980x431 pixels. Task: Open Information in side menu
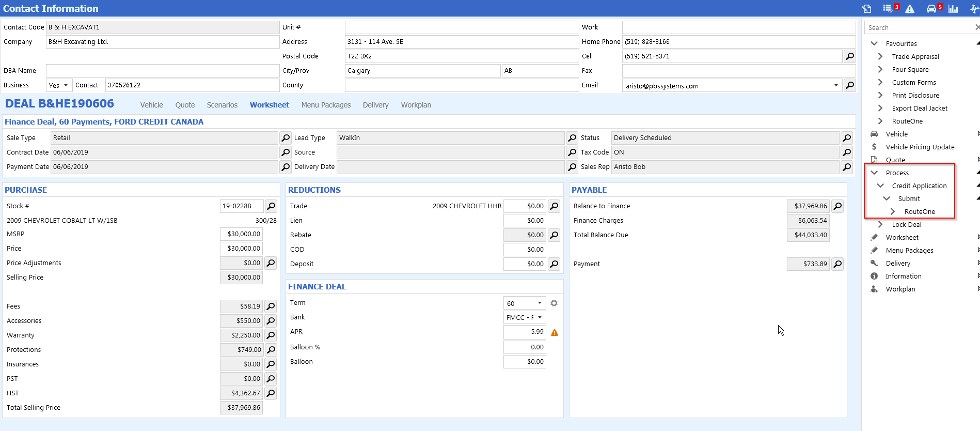pos(904,276)
